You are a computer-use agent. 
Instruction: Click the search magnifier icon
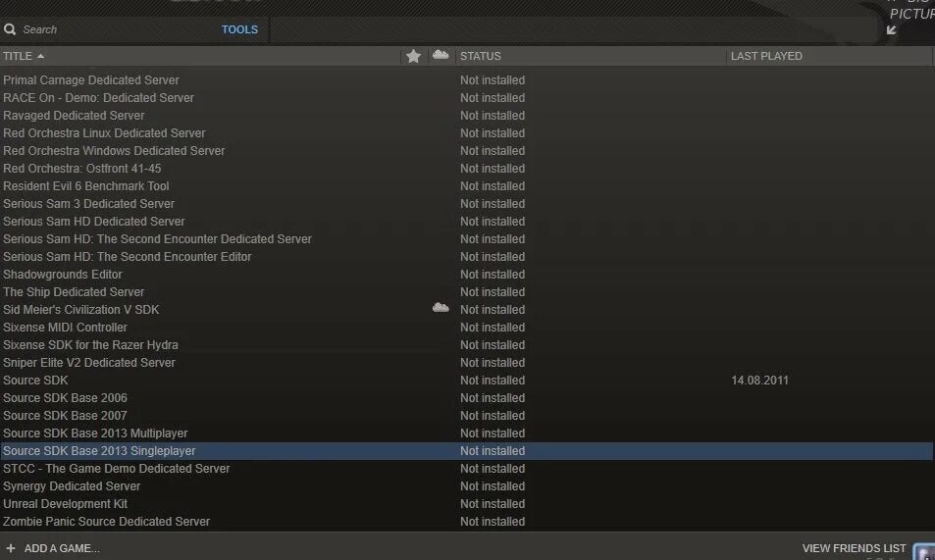pyautogui.click(x=10, y=29)
